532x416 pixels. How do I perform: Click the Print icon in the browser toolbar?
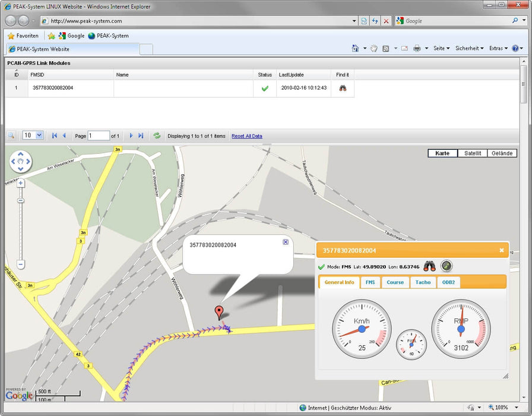(417, 48)
